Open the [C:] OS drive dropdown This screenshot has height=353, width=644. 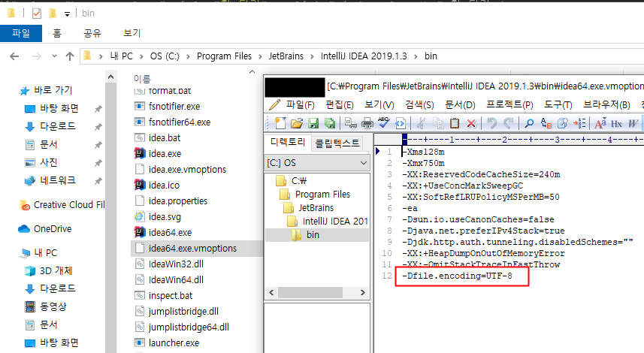click(x=317, y=163)
